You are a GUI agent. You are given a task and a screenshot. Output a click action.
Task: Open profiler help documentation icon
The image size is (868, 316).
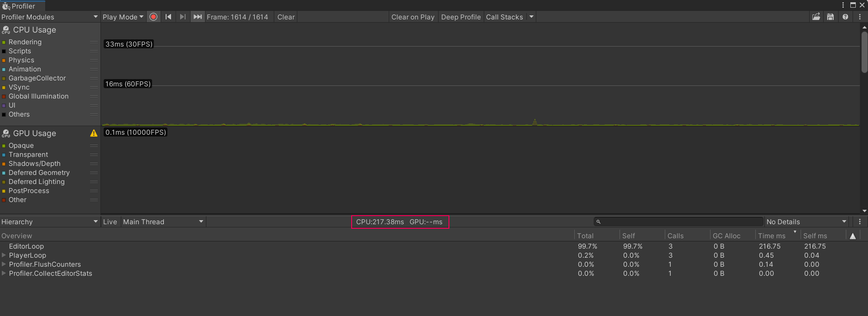click(845, 17)
